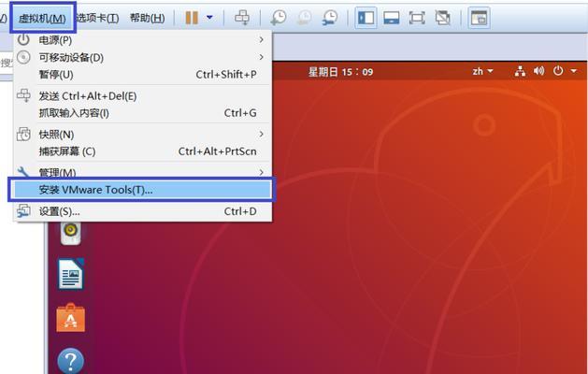Click the orange pause virtual machine button
The image size is (588, 374).
point(192,17)
